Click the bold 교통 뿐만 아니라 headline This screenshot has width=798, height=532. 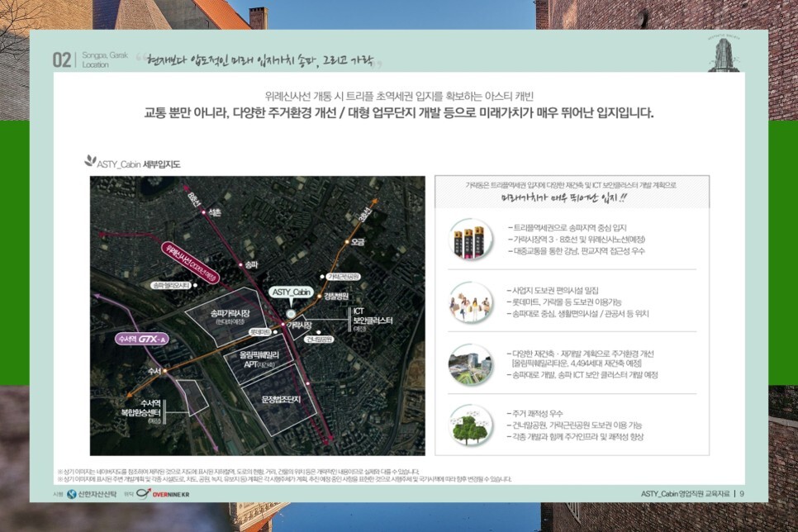pyautogui.click(x=398, y=113)
